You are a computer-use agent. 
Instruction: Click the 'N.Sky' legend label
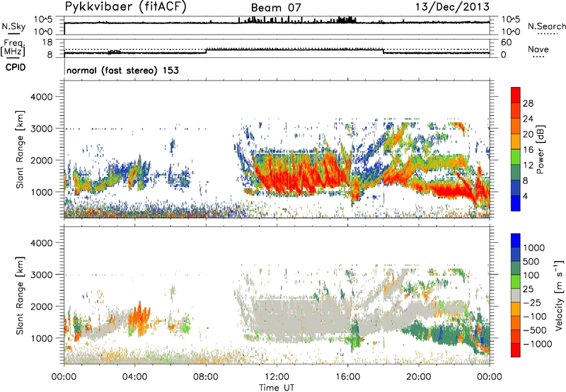click(x=13, y=26)
